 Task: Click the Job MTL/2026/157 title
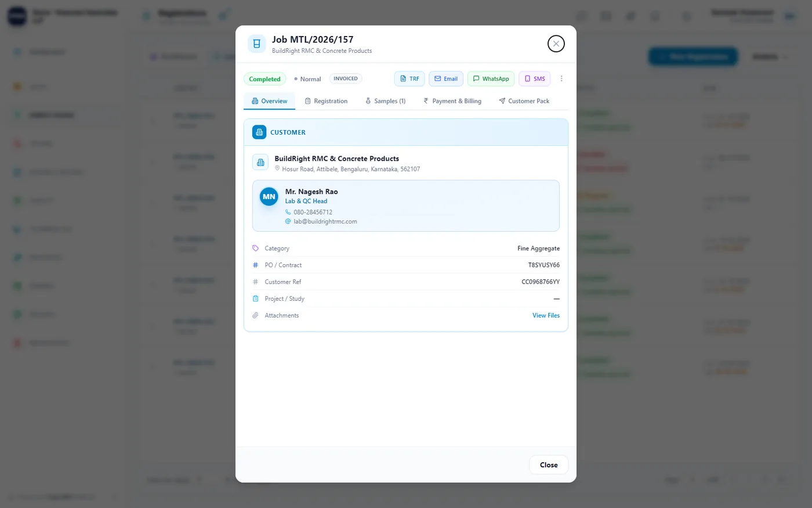click(313, 39)
